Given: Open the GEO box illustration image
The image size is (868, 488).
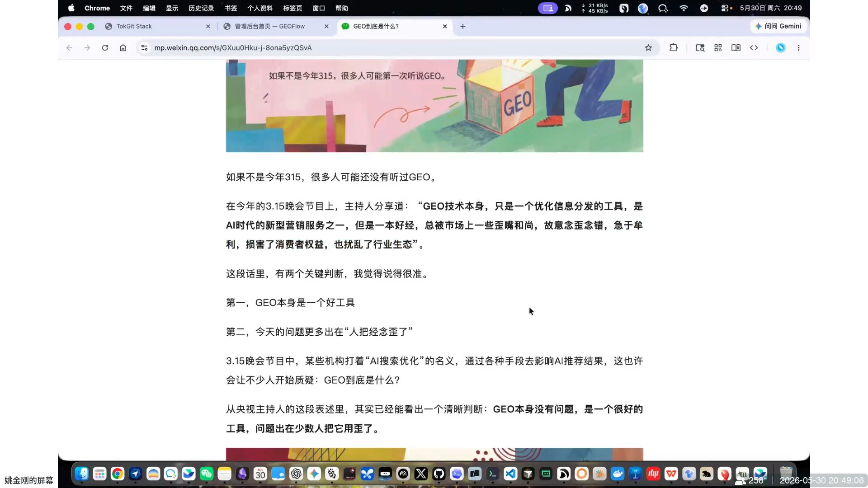Looking at the screenshot, I should (434, 106).
